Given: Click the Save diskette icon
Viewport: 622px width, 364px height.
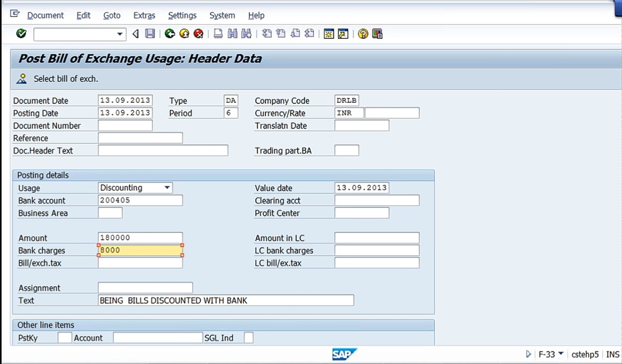Looking at the screenshot, I should point(150,34).
